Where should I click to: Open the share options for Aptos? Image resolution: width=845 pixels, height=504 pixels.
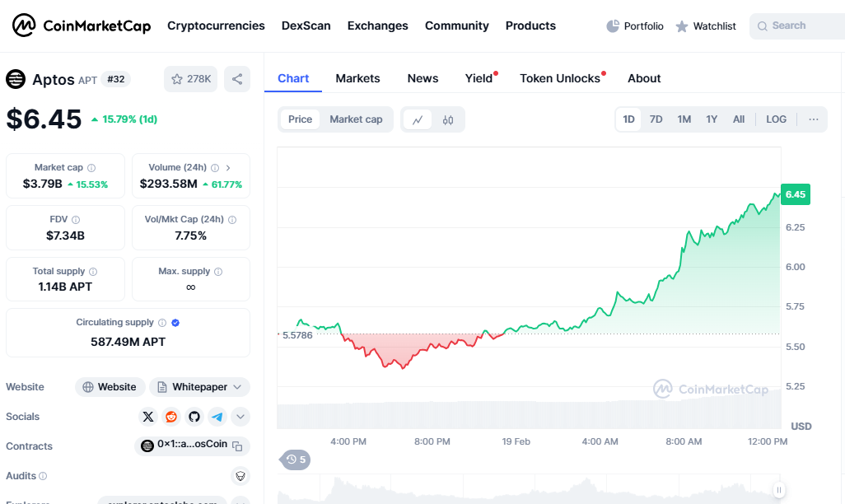pos(237,79)
